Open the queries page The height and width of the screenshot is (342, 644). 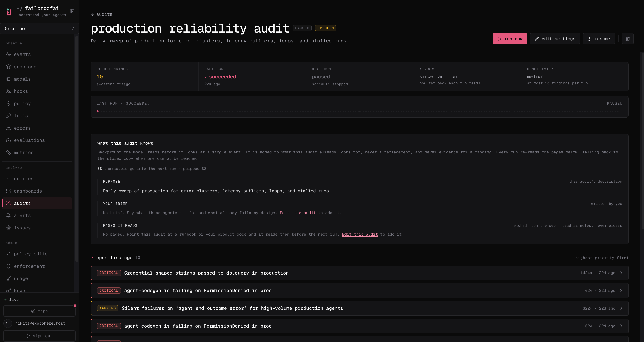pyautogui.click(x=37, y=179)
